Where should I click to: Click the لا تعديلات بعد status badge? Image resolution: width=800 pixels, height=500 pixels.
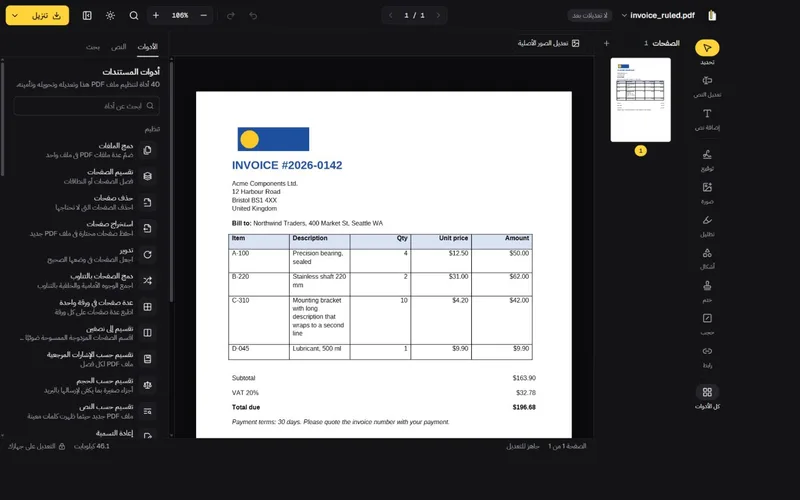pos(589,15)
